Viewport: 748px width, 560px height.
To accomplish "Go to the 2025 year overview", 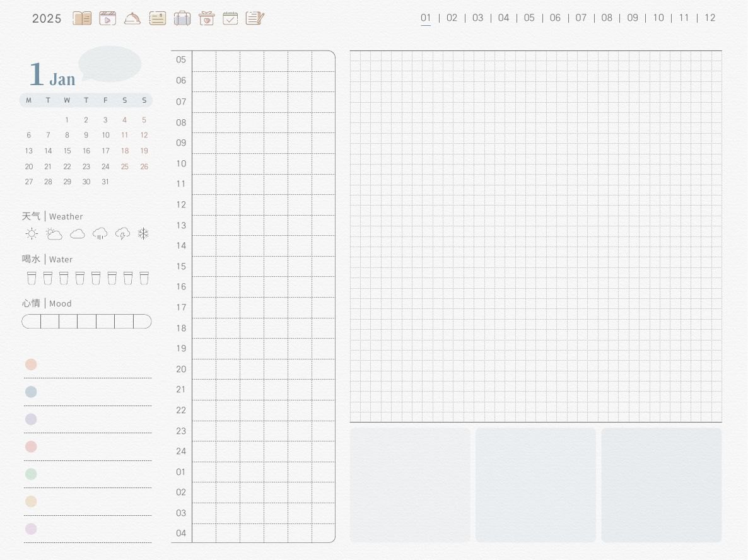I will 47,18.
